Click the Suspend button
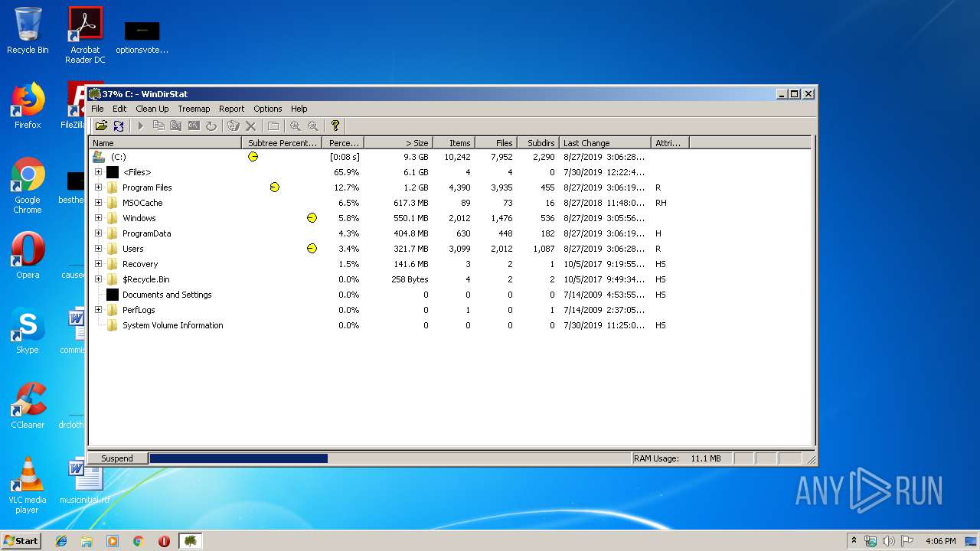Screen dimensions: 980x551 117,458
